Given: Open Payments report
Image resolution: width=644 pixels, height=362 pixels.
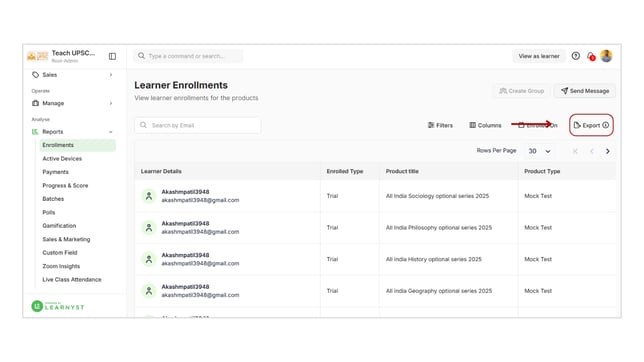Looking at the screenshot, I should pyautogui.click(x=55, y=172).
